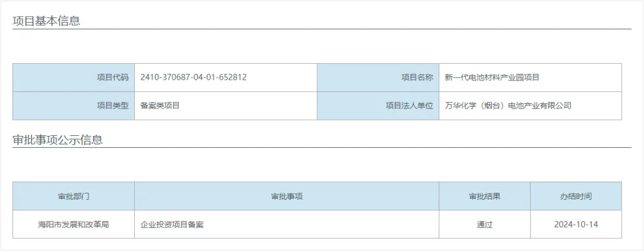644x251 pixels.
Task: Click the 办结时间 column header
Action: coord(576,196)
